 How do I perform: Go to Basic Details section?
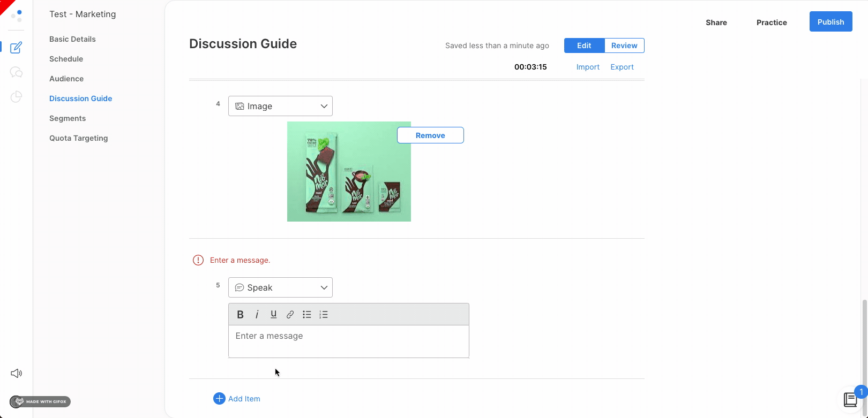tap(72, 39)
